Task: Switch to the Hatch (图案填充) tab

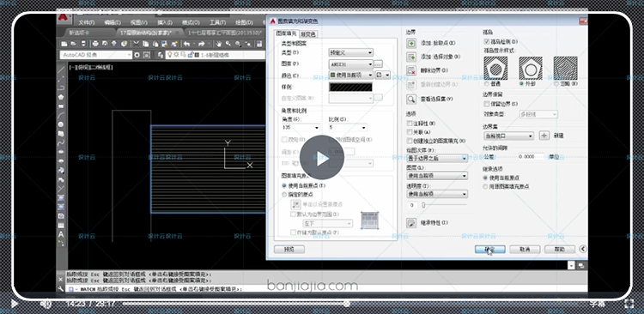Action: [286, 33]
